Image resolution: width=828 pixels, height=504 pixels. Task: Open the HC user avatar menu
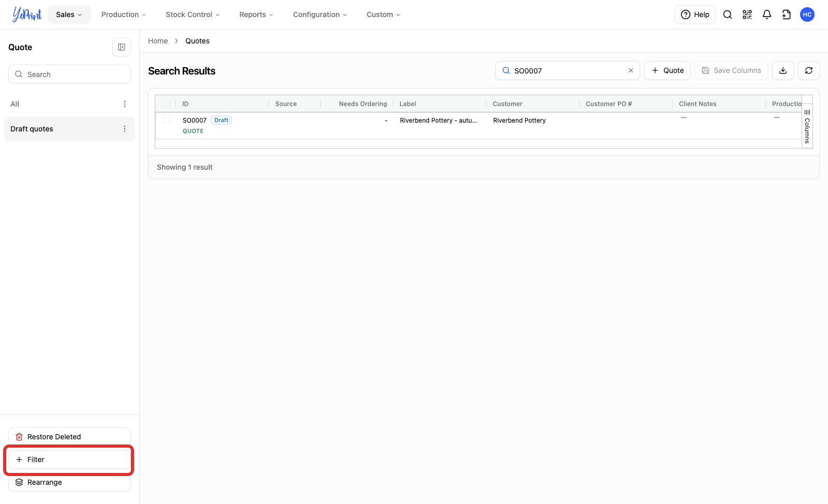point(807,14)
